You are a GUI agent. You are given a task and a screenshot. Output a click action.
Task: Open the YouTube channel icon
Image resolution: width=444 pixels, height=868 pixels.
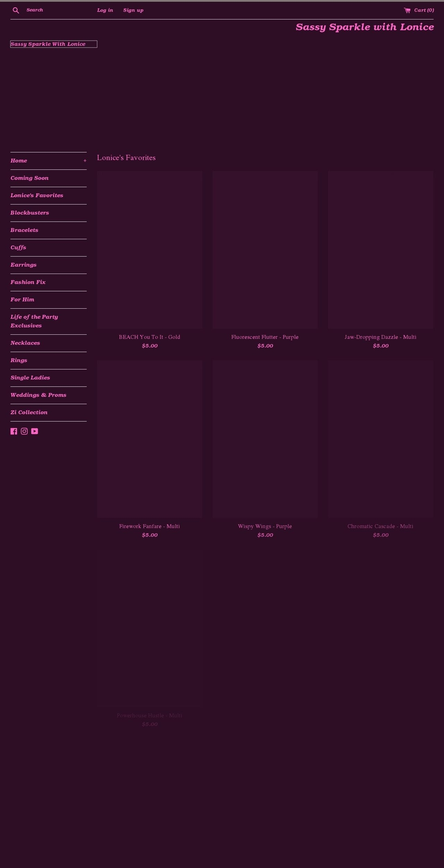click(35, 431)
